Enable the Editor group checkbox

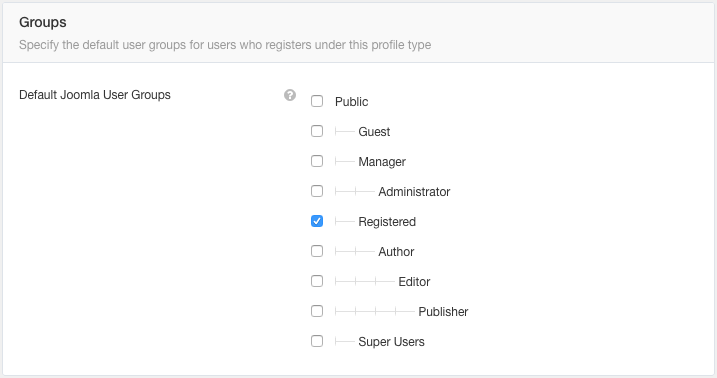(x=317, y=281)
